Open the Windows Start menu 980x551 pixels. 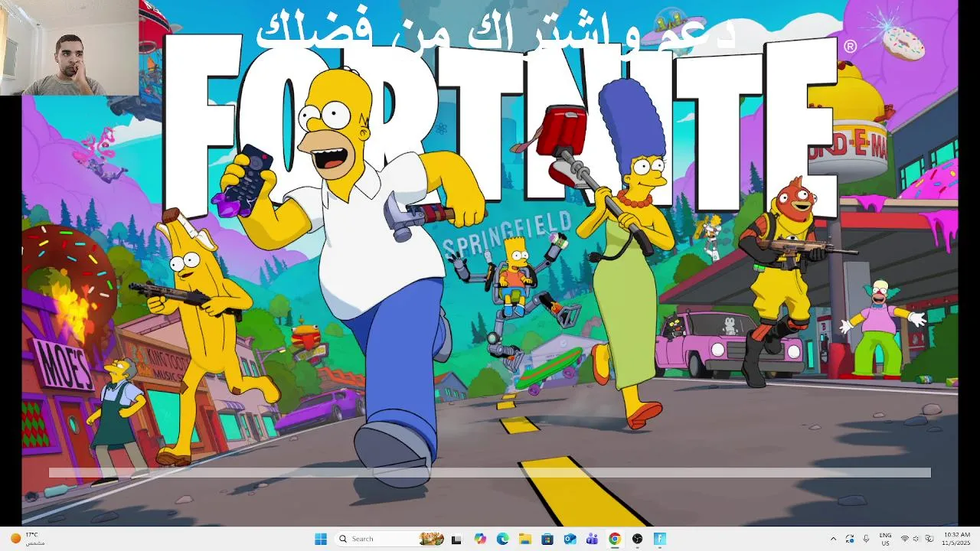point(321,539)
